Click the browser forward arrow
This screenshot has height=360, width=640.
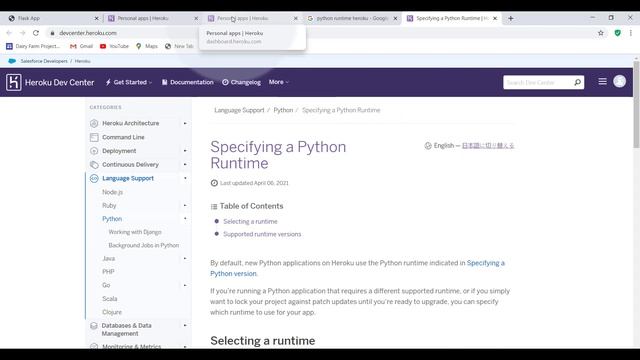click(22, 33)
